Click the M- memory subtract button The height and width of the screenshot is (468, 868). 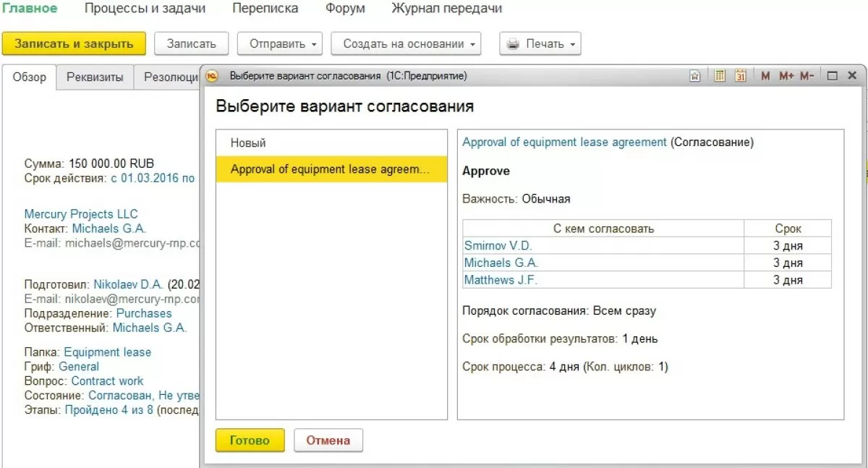pos(807,76)
